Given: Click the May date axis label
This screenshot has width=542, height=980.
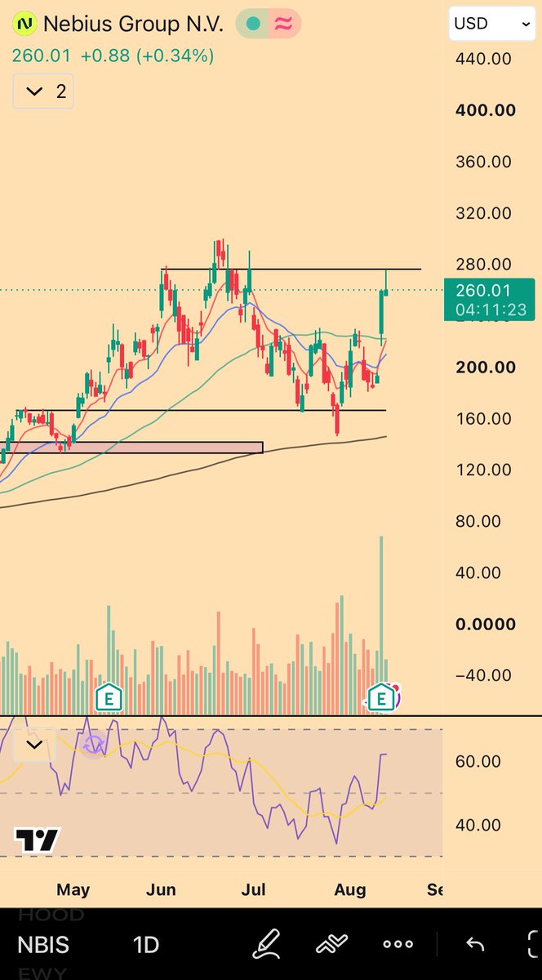Looking at the screenshot, I should click(x=73, y=889).
